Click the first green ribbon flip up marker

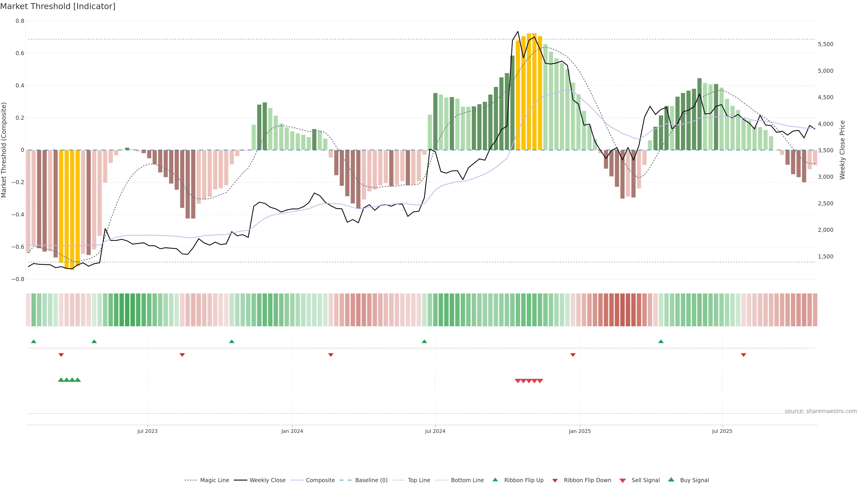pyautogui.click(x=33, y=342)
